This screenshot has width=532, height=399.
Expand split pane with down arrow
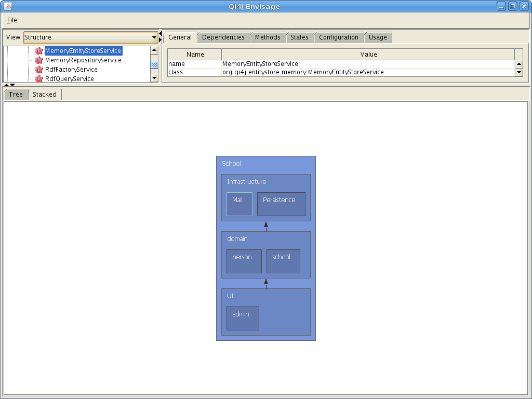coord(12,85)
